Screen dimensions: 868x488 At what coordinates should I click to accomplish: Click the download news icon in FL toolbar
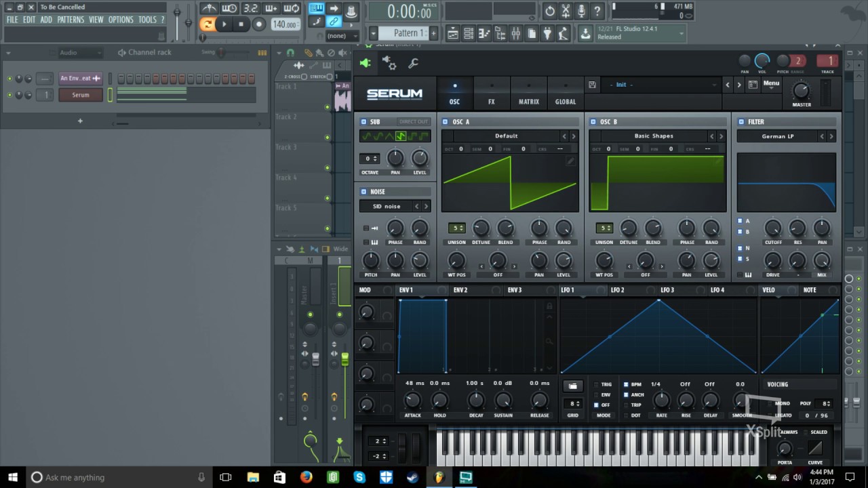tap(585, 33)
